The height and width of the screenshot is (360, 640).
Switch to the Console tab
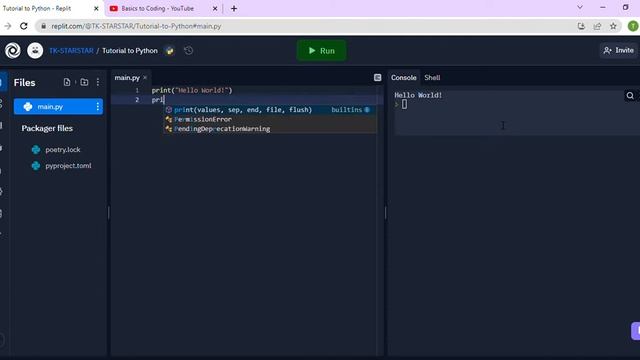point(404,78)
